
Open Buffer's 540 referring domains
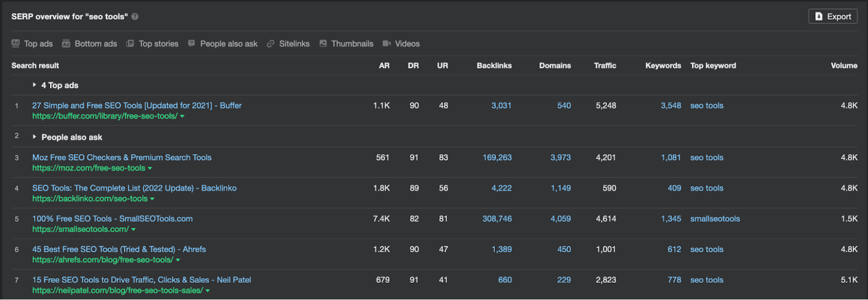tap(564, 106)
